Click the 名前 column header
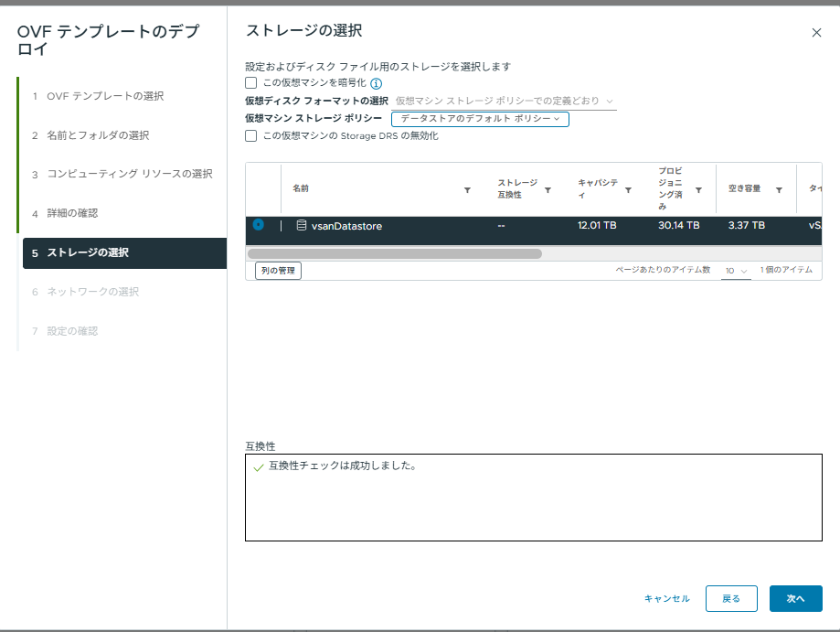This screenshot has width=840, height=632. point(301,188)
